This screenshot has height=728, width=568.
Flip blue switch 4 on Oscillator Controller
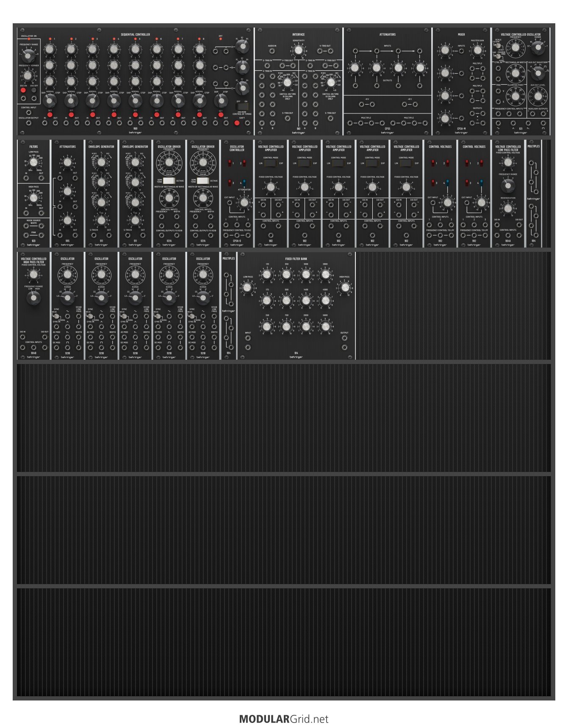pyautogui.click(x=244, y=183)
